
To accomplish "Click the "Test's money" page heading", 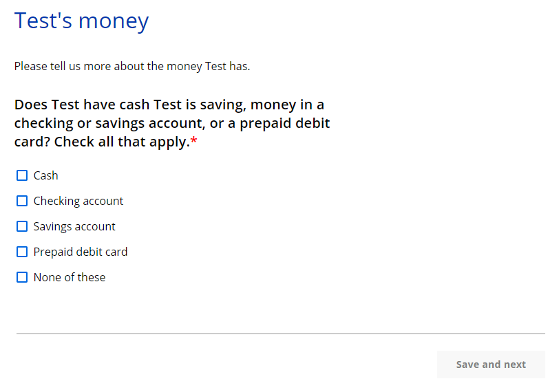I will [81, 21].
